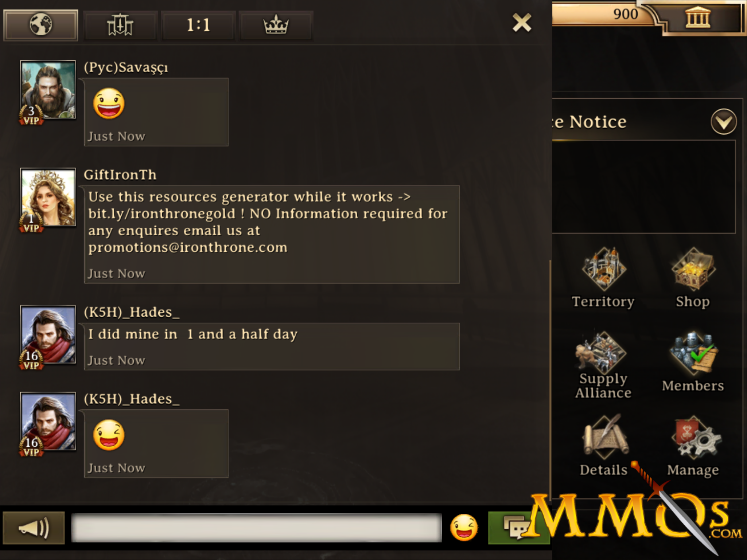Open the 1:1 private chat tab
The width and height of the screenshot is (747, 560).
pos(198,25)
